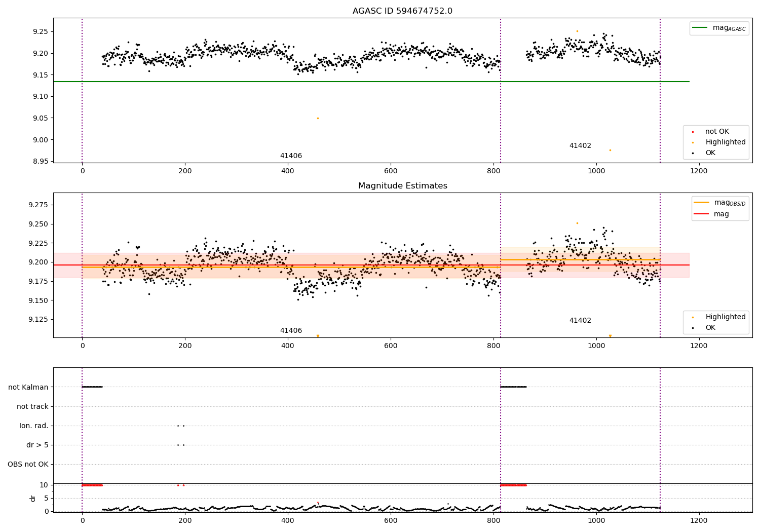Click the 41402 label in top plot
The width and height of the screenshot is (760, 532).
coord(580,146)
